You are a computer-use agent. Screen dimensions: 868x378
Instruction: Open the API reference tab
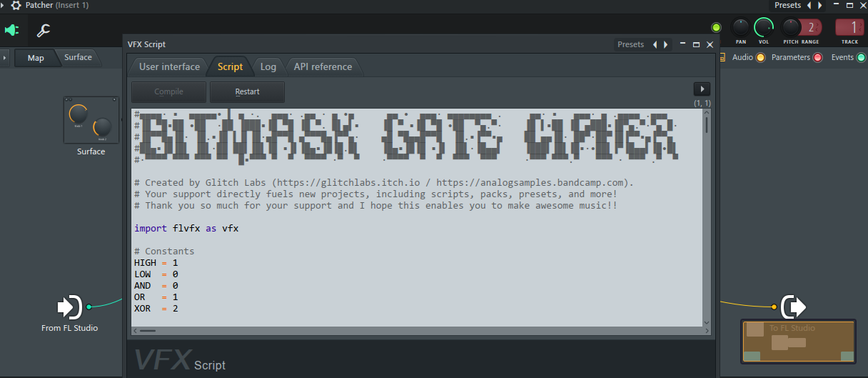[x=323, y=66]
